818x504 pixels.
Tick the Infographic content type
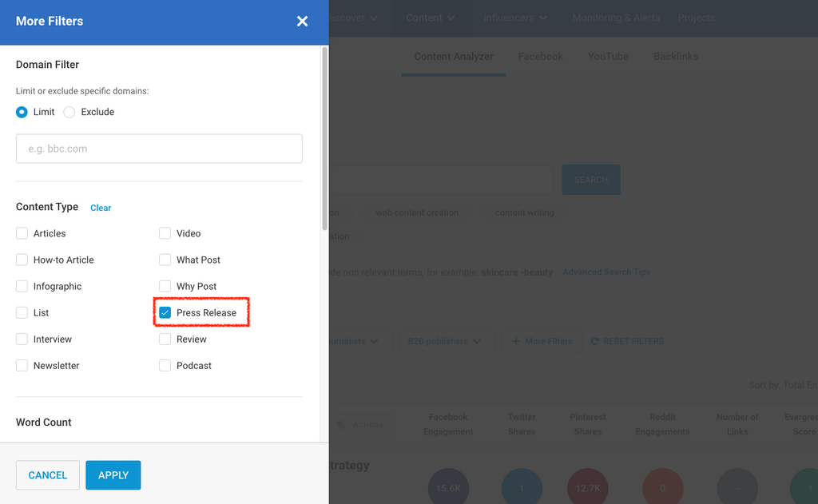[x=22, y=286]
